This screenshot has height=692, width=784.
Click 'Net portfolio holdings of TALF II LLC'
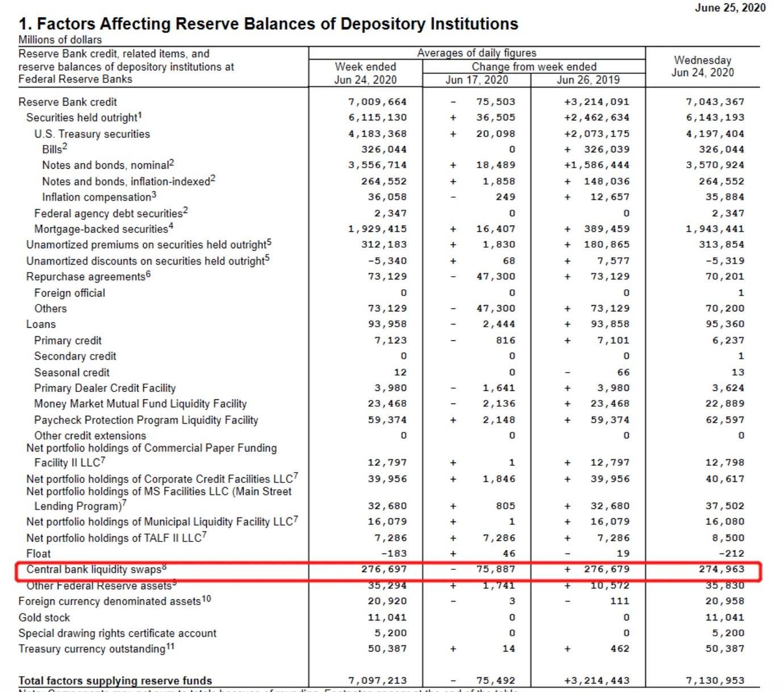click(x=114, y=538)
